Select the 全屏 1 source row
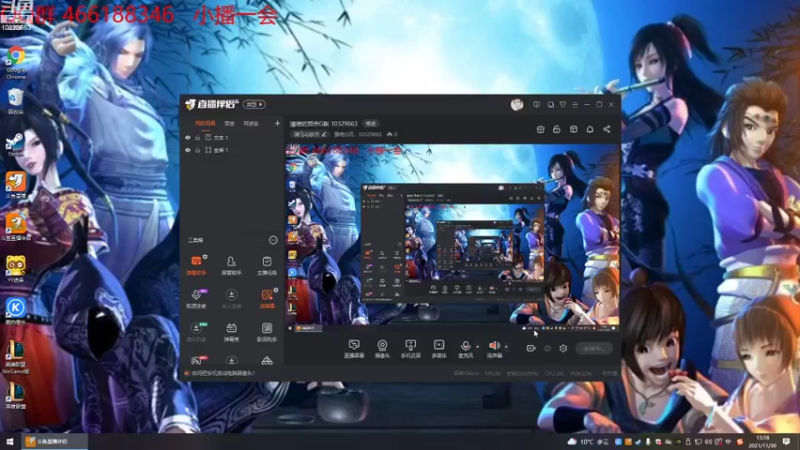 tap(232, 151)
